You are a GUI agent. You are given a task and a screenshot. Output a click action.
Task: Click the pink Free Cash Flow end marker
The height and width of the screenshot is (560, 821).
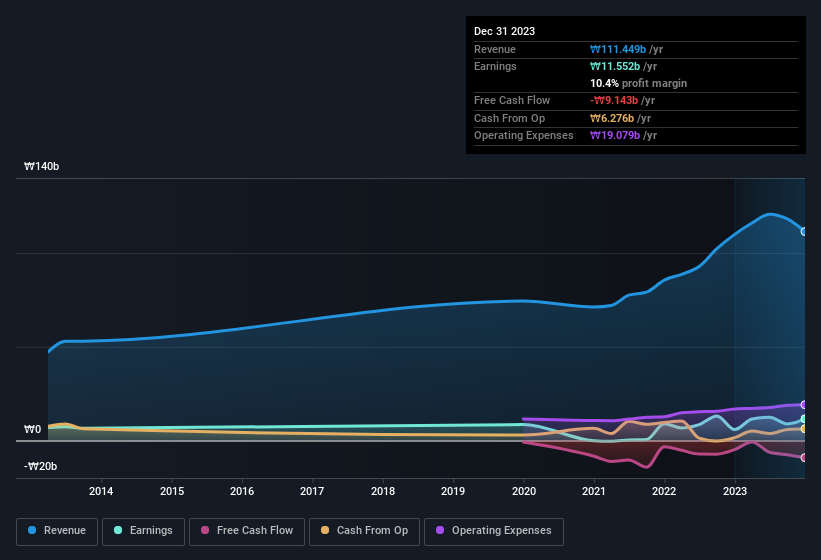(804, 457)
